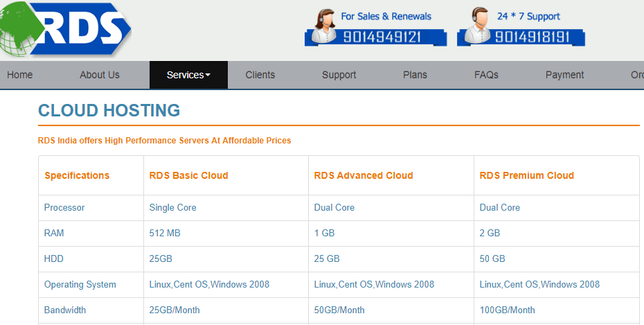Click the support phone number 9014918191
This screenshot has height=325, width=644.
(533, 37)
